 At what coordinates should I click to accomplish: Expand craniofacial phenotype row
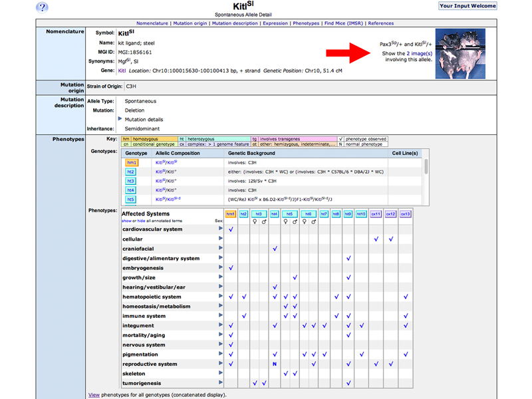221,248
